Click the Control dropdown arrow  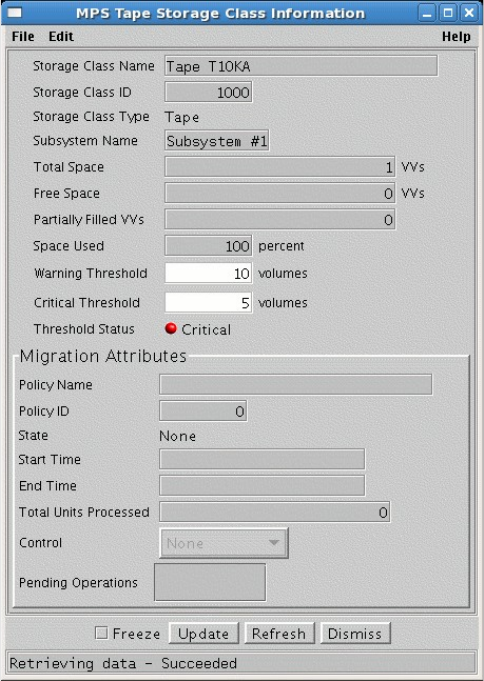coord(274,543)
